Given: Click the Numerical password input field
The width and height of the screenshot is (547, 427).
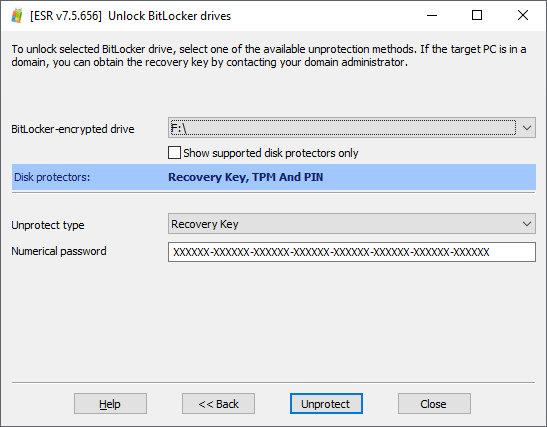Looking at the screenshot, I should coord(352,252).
